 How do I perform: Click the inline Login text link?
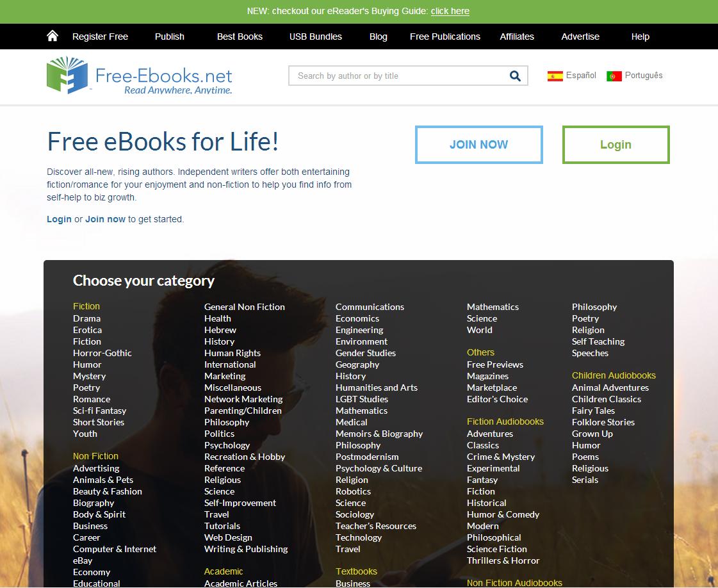click(59, 219)
